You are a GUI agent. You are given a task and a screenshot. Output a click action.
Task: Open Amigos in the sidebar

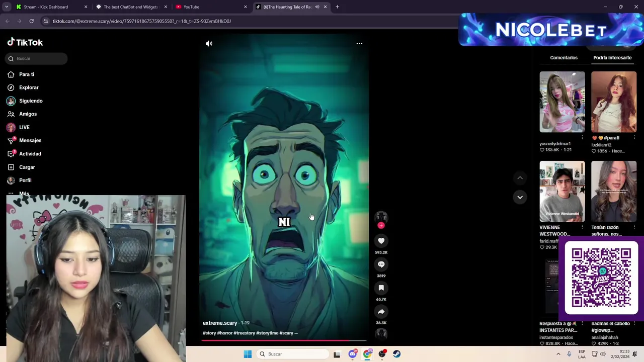28,114
